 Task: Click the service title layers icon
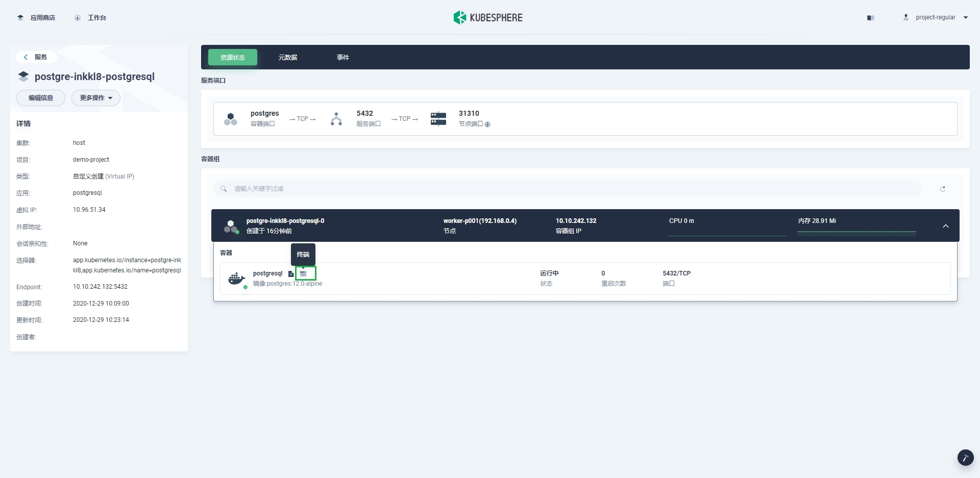tap(23, 77)
